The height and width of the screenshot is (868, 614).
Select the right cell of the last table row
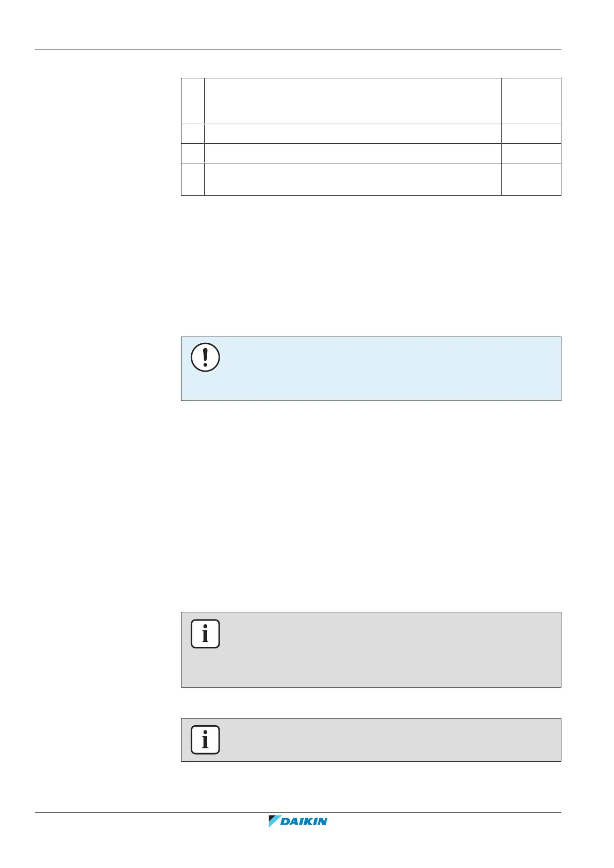(x=531, y=179)
